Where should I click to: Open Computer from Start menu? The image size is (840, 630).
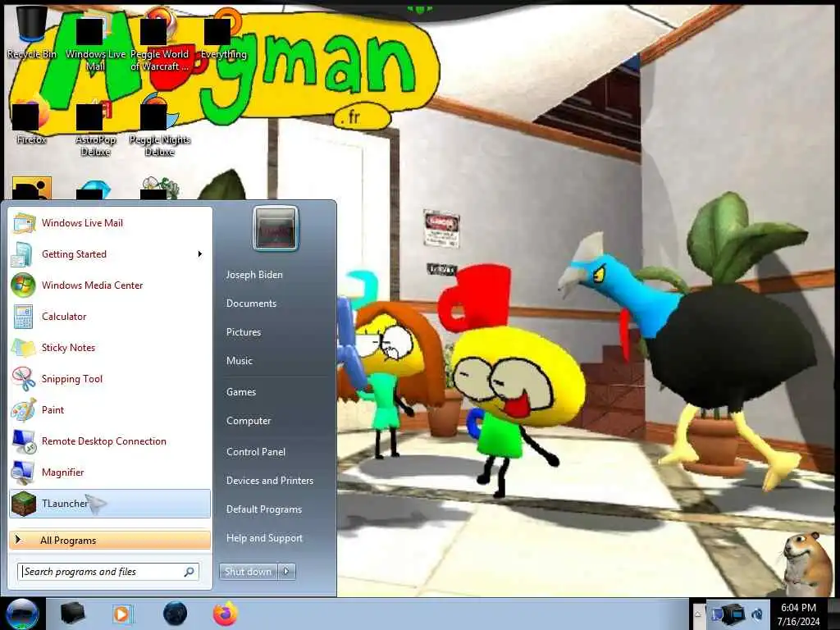(249, 421)
